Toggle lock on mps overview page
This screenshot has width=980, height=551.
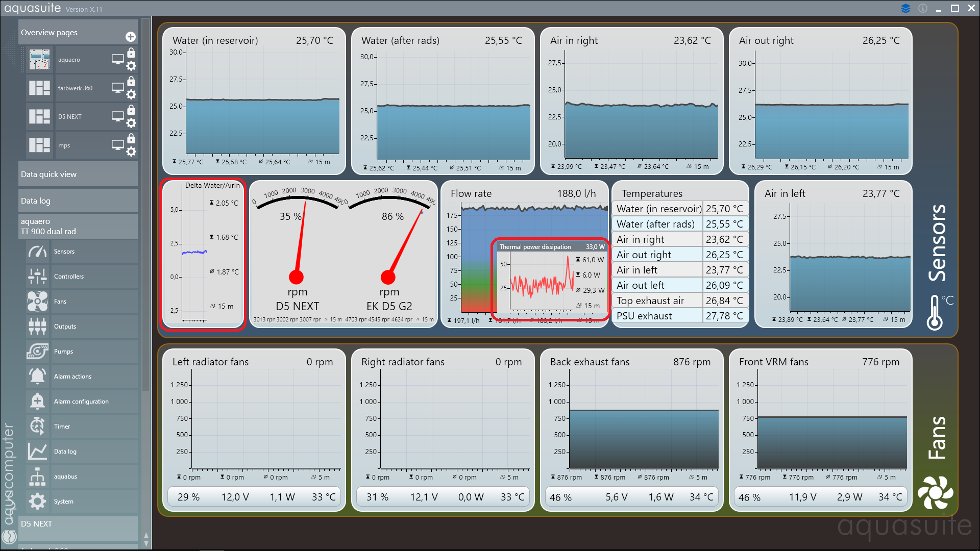(x=131, y=139)
